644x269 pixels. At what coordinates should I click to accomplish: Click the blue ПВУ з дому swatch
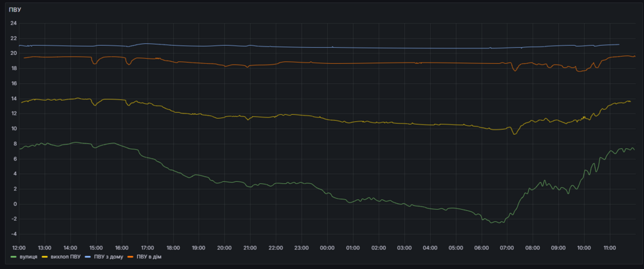pyautogui.click(x=89, y=257)
